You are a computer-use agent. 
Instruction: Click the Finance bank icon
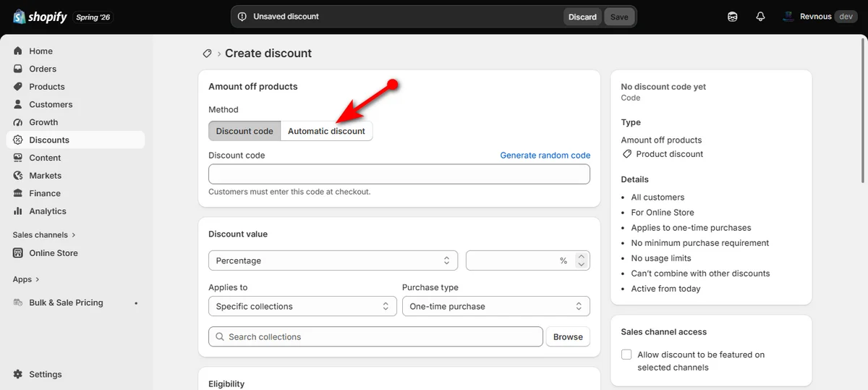tap(18, 193)
